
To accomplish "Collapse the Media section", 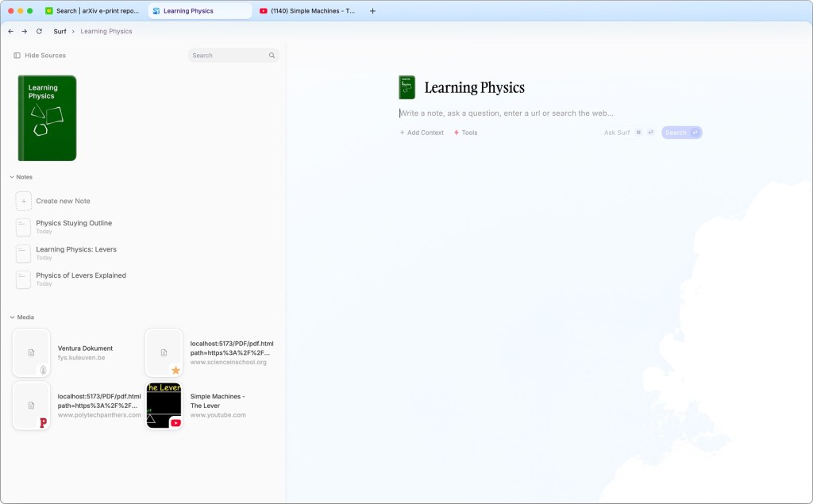I will (12, 317).
